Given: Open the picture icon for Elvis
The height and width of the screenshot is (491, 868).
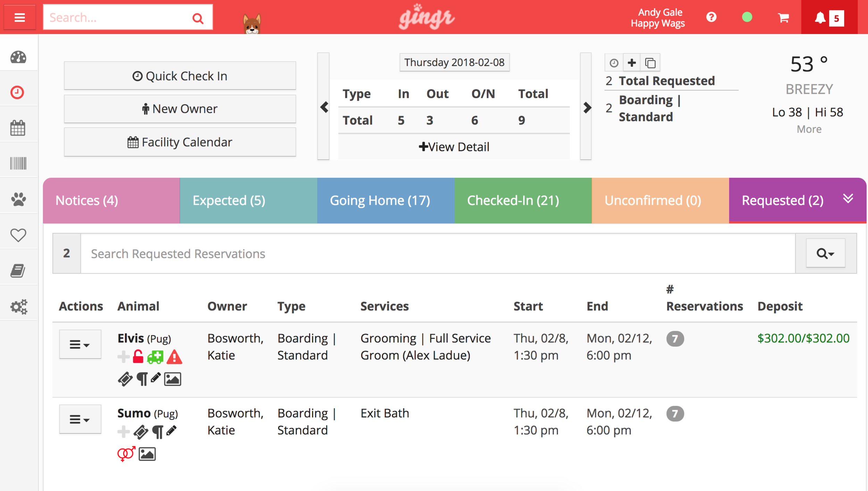Looking at the screenshot, I should pyautogui.click(x=173, y=379).
